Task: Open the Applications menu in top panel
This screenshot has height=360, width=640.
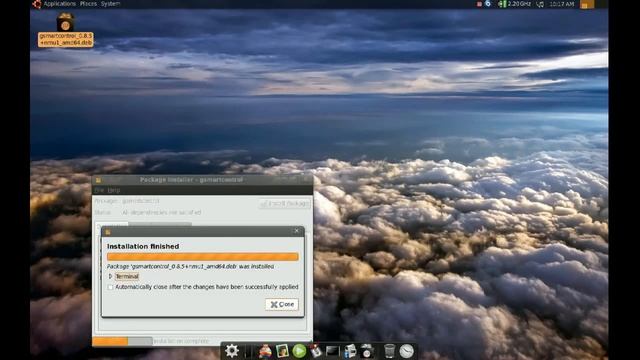Action: [x=60, y=4]
